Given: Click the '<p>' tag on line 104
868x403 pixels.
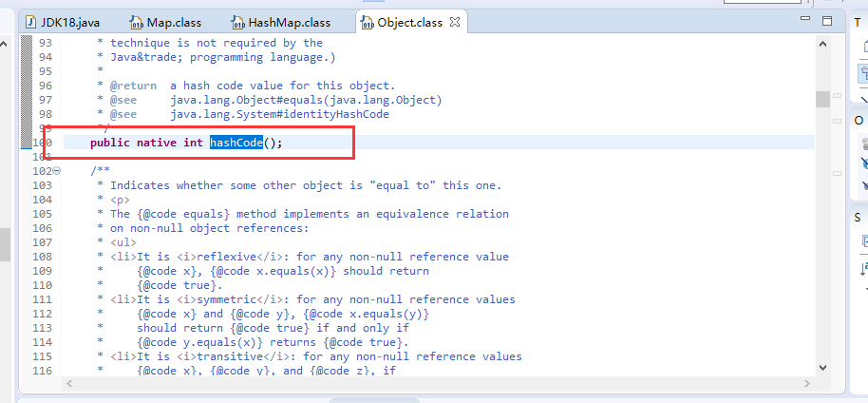Looking at the screenshot, I should tap(120, 200).
